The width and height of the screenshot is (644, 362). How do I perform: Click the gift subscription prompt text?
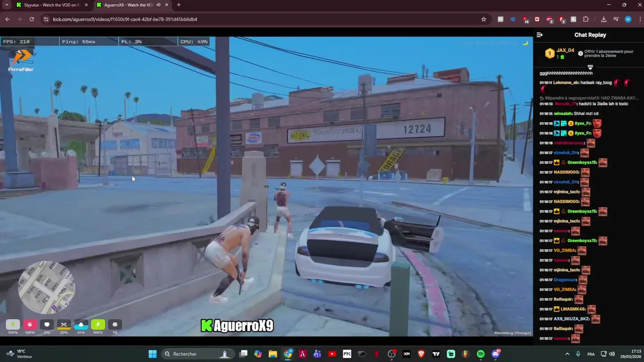(609, 53)
